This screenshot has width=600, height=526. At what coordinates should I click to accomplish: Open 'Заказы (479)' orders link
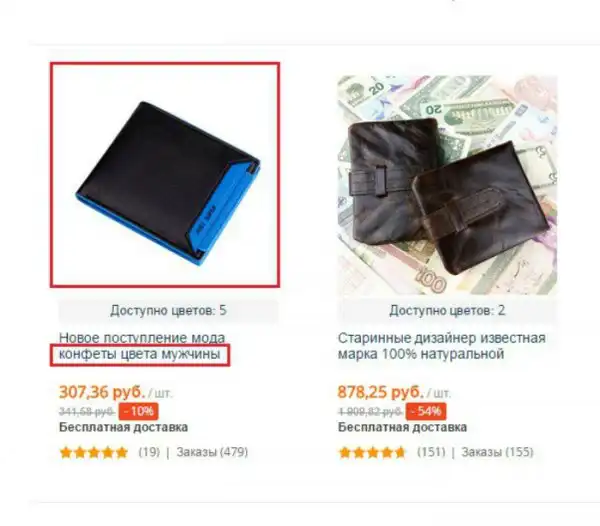point(212,452)
